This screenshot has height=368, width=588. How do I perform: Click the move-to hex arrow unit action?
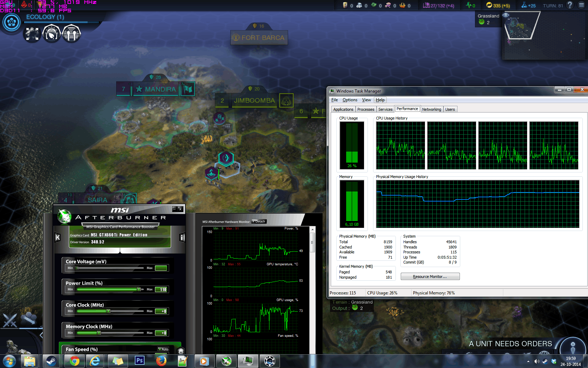(29, 318)
